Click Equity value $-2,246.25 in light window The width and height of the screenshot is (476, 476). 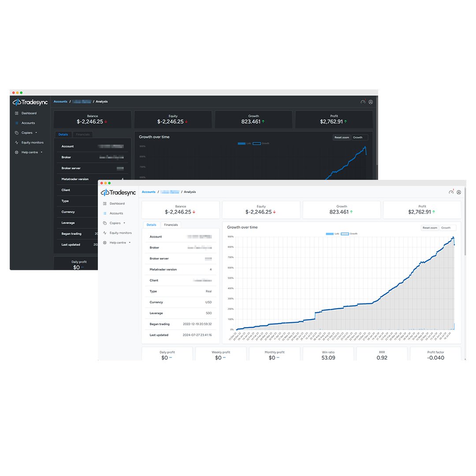258,212
